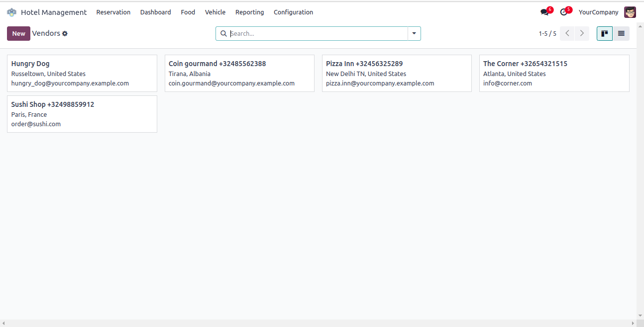Open the Reservation menu
The image size is (644, 327).
[113, 12]
